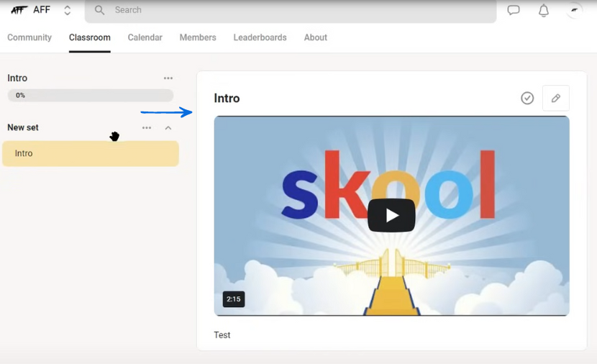The width and height of the screenshot is (597, 364).
Task: Open the Intro course options menu
Action: [168, 78]
